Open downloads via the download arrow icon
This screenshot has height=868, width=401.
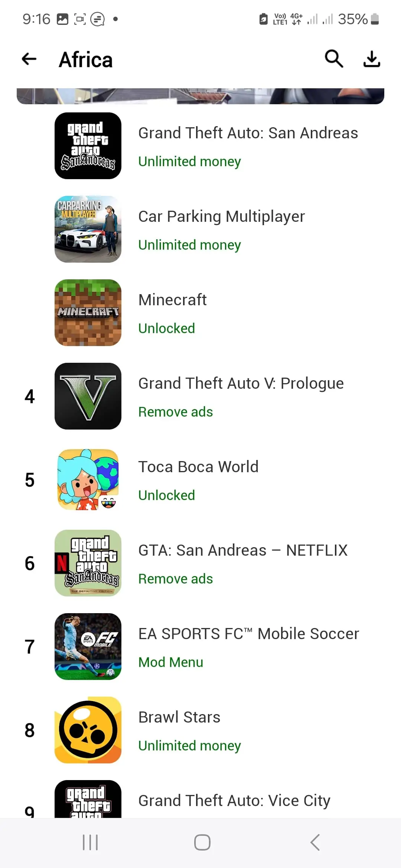point(372,59)
